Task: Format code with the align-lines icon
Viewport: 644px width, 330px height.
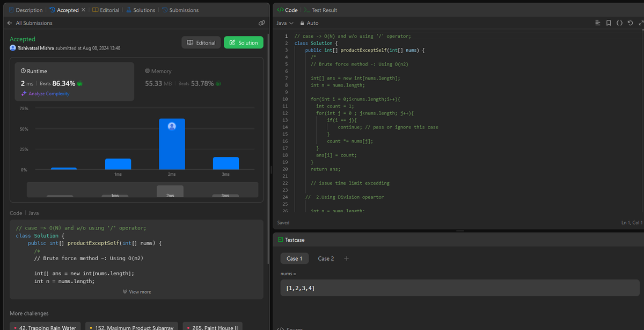Action: tap(598, 23)
